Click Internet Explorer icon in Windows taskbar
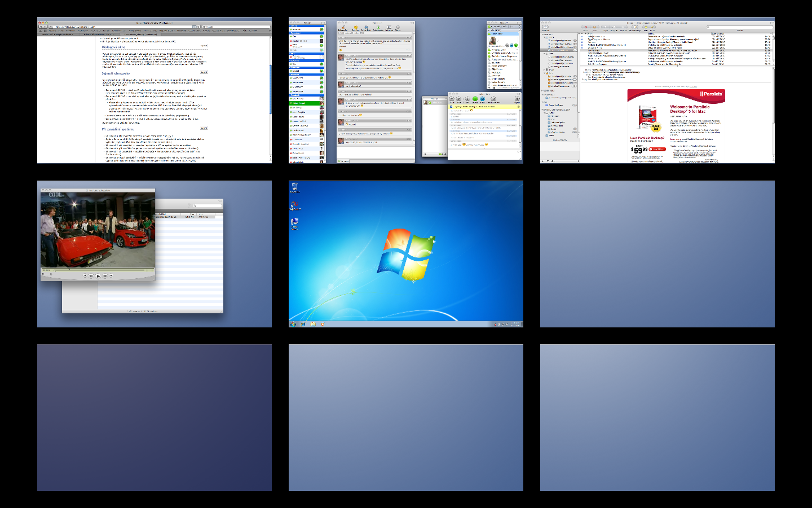812x508 pixels. (303, 324)
